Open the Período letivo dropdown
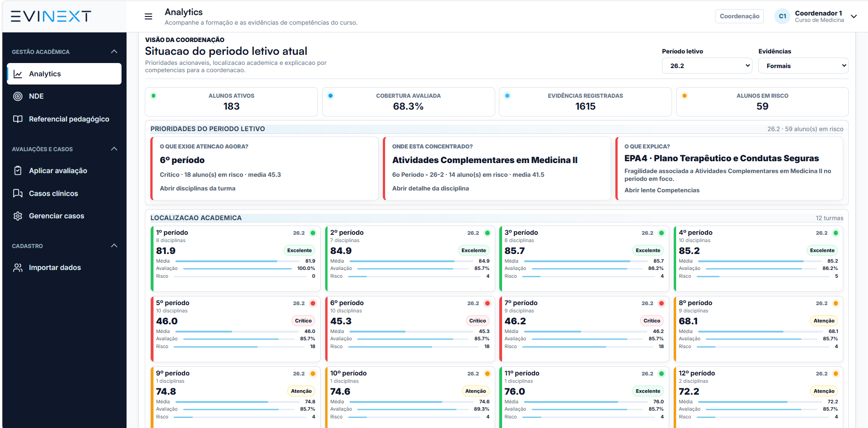Screen dimensions: 868x428 point(707,66)
